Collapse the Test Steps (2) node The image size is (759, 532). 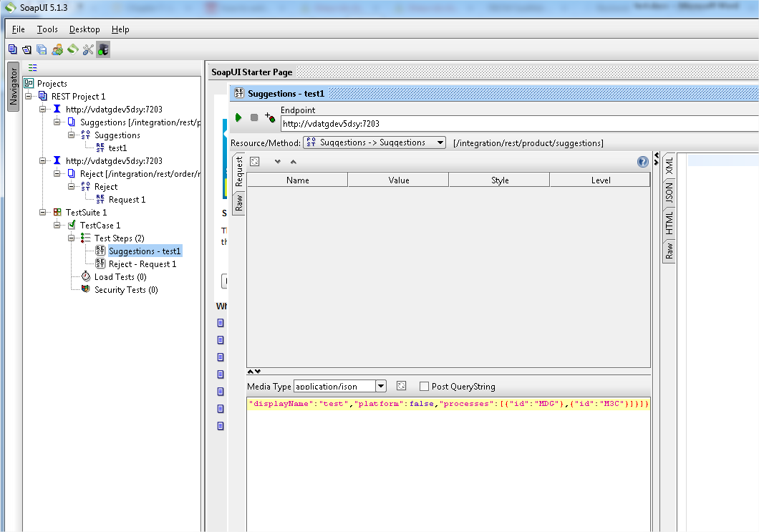(x=71, y=238)
